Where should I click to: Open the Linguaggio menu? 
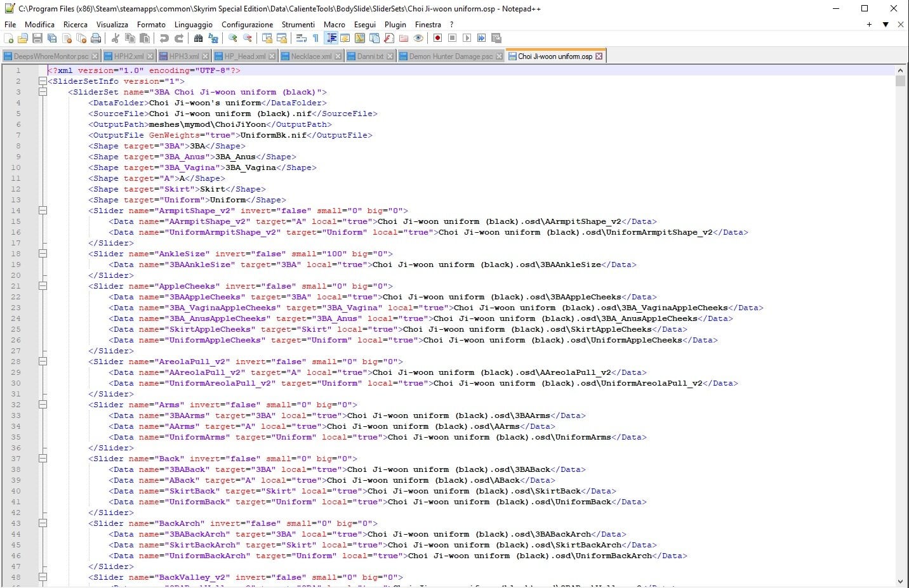point(194,24)
